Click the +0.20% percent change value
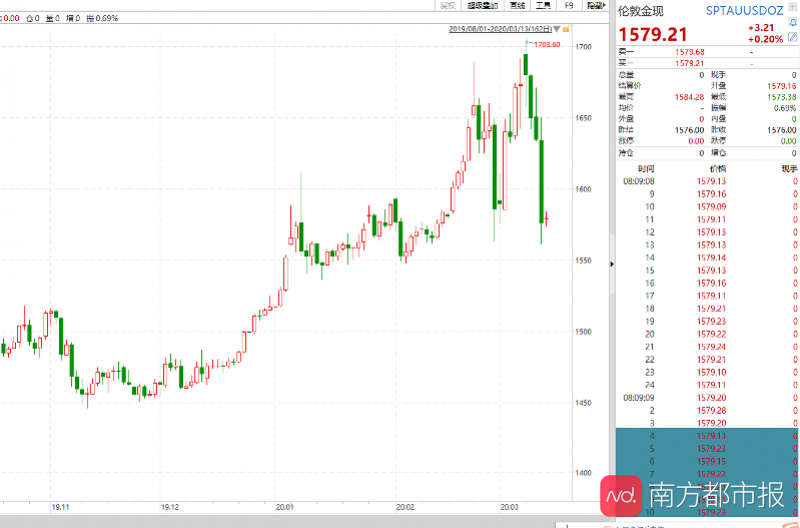This screenshot has width=800, height=528. pyautogui.click(x=765, y=39)
